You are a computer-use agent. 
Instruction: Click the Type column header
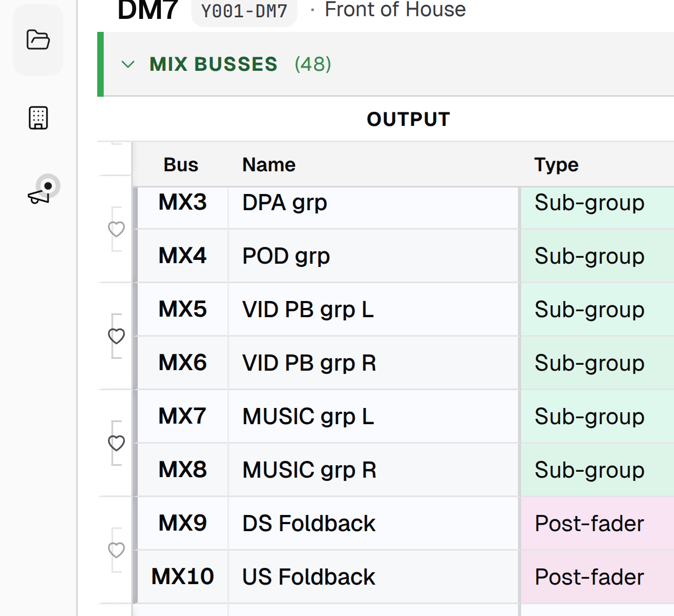(556, 165)
